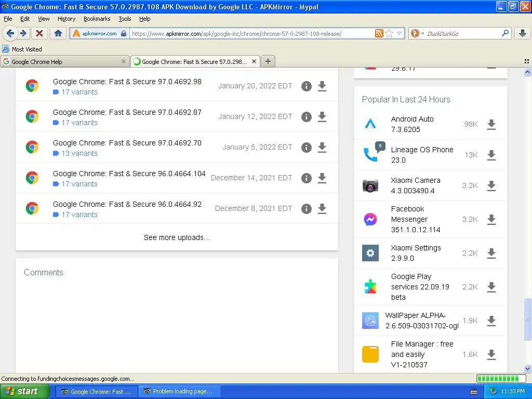Click the vertical scrollbar down arrow
This screenshot has height=399, width=532.
coord(527,368)
